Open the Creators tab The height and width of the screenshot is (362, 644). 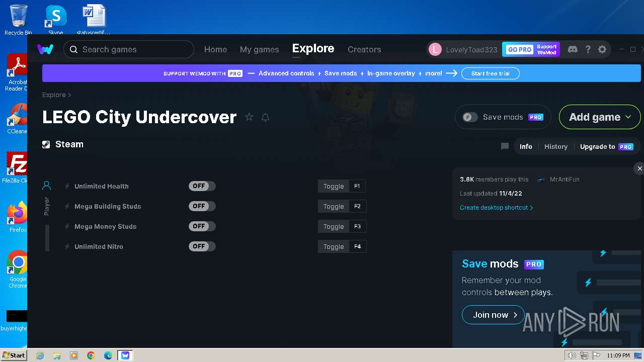coord(364,49)
